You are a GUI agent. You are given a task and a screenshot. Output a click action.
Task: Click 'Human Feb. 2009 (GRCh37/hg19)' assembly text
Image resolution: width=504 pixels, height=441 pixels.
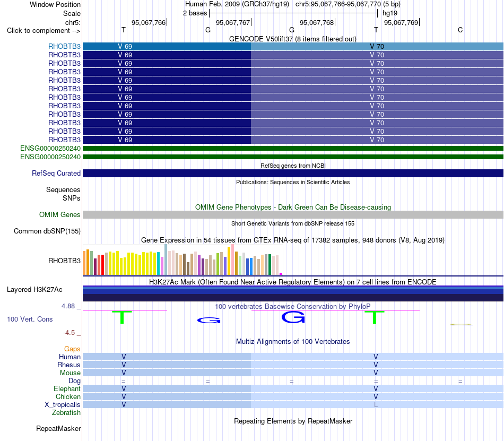(x=237, y=4)
